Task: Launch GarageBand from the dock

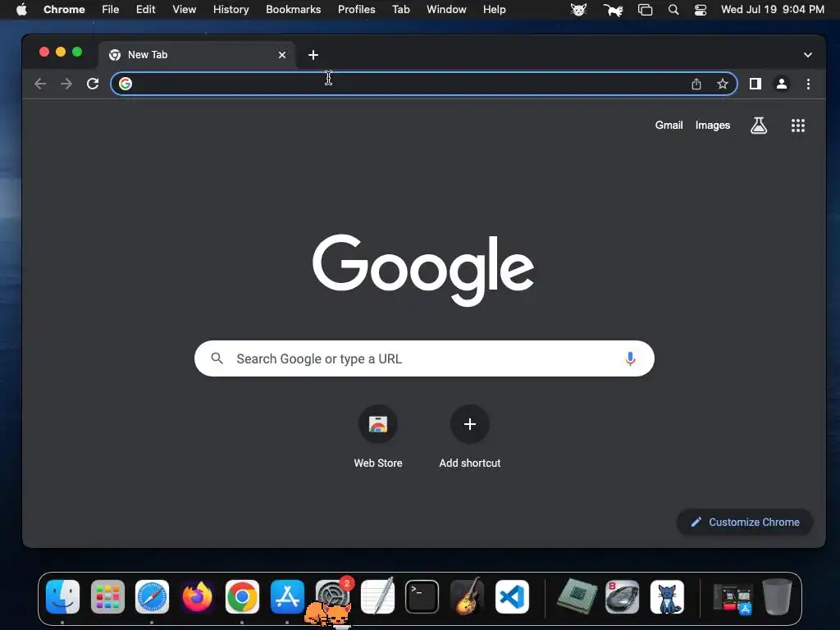Action: [467, 596]
